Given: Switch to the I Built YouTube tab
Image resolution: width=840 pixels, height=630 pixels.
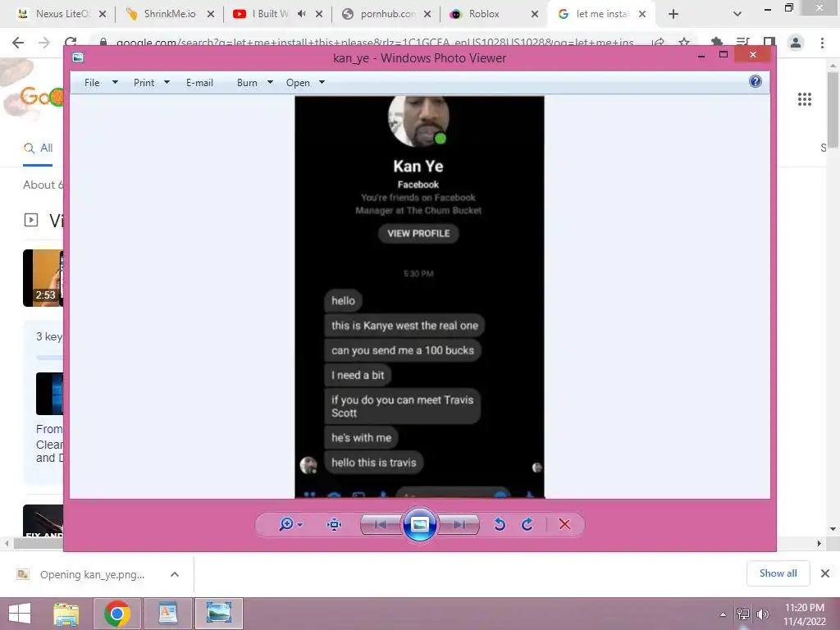Looking at the screenshot, I should (269, 14).
